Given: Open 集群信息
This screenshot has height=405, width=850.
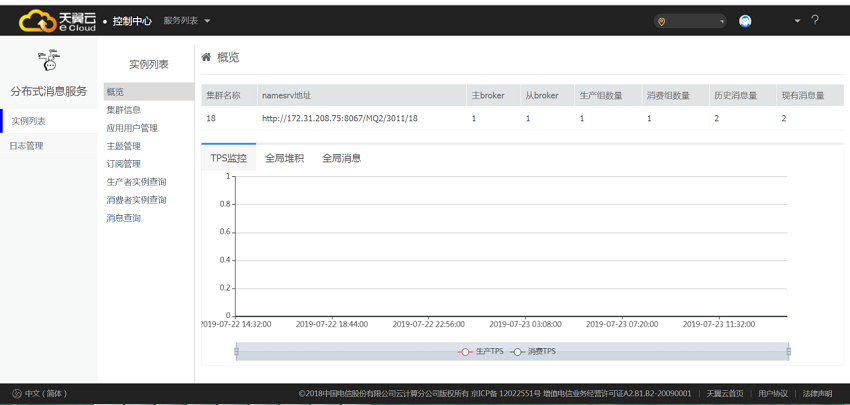Looking at the screenshot, I should (x=124, y=110).
